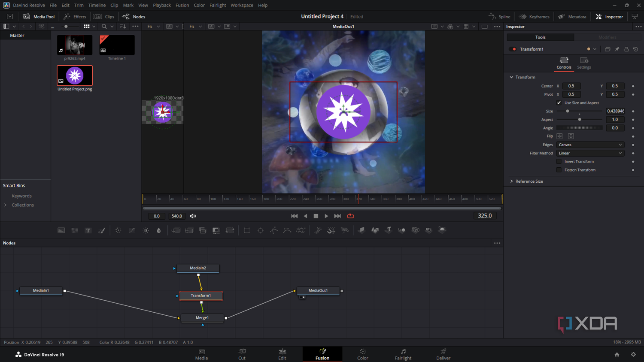
Task: Mute audio with the speaker icon
Action: point(193,216)
